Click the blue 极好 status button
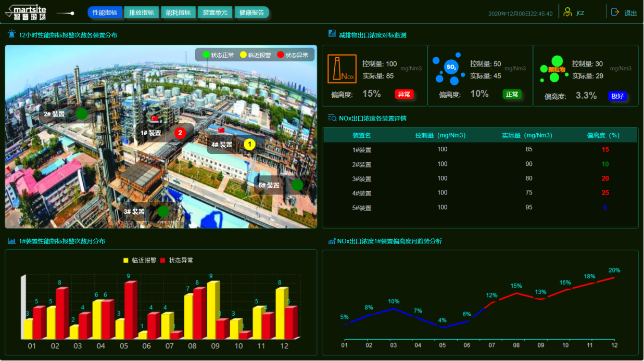 [617, 96]
